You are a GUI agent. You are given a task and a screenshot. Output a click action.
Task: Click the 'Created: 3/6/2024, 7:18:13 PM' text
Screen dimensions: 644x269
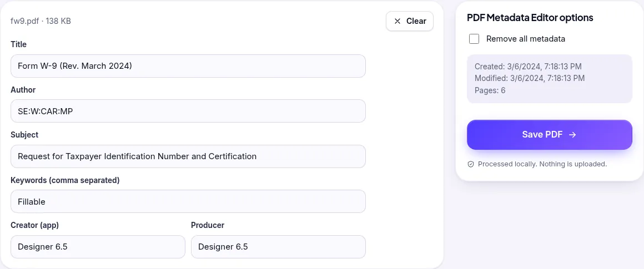point(528,67)
